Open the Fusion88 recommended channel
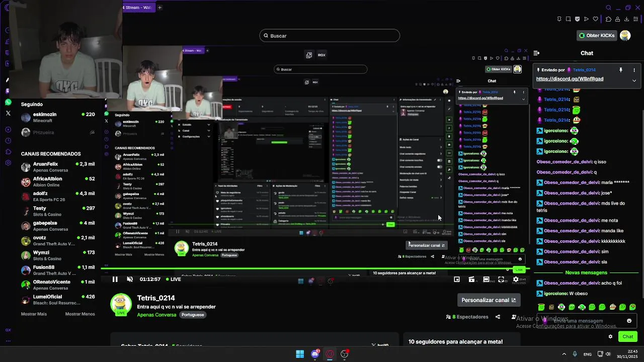Screen dimensions: 644x362 tap(58, 270)
